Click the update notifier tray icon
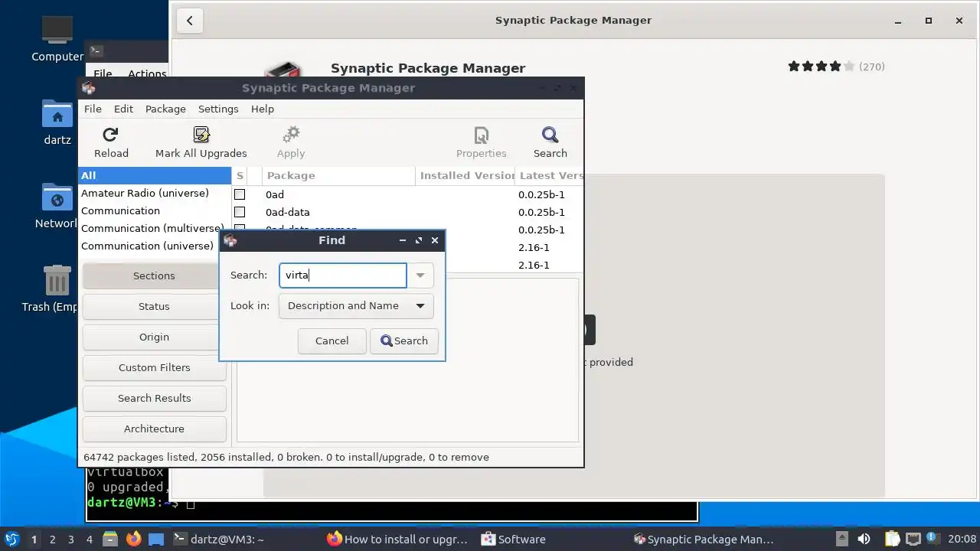 point(932,539)
